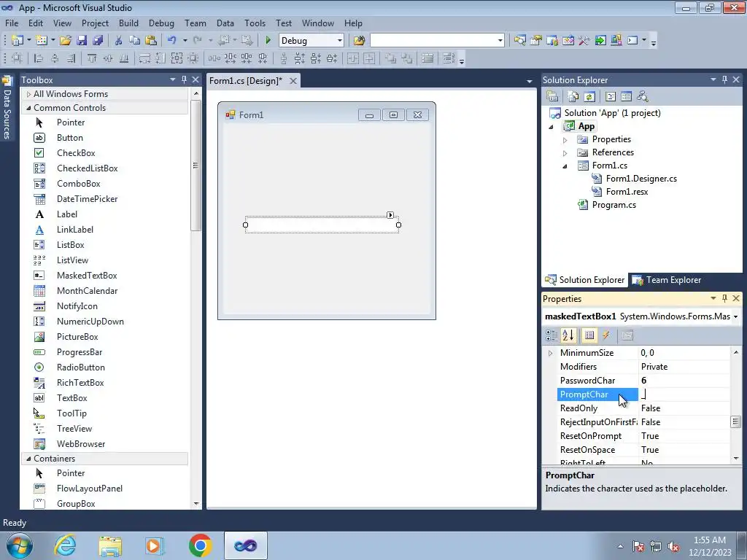
Task: Click View Class Diagram icon in Solution Explorer
Action: point(643,97)
